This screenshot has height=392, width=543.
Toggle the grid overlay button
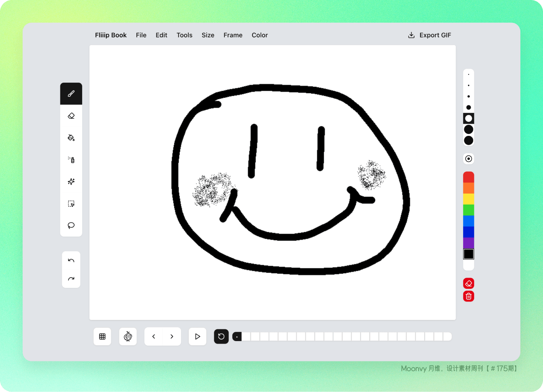click(x=102, y=337)
